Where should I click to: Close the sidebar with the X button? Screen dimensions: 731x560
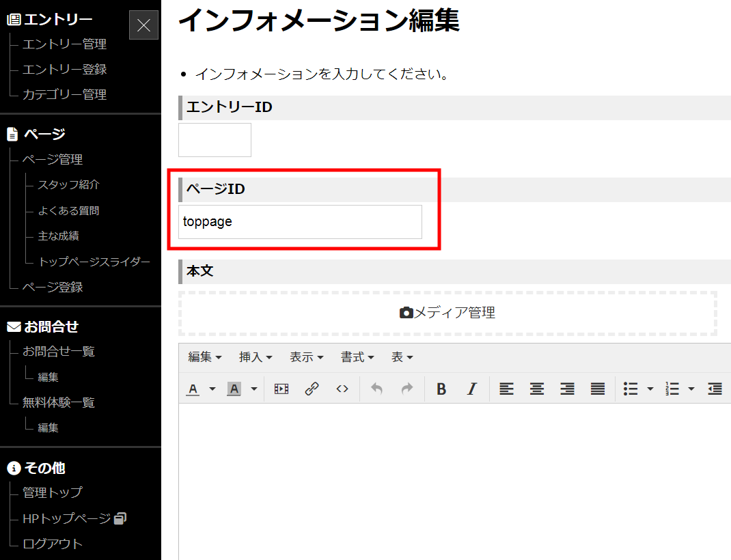(x=143, y=25)
